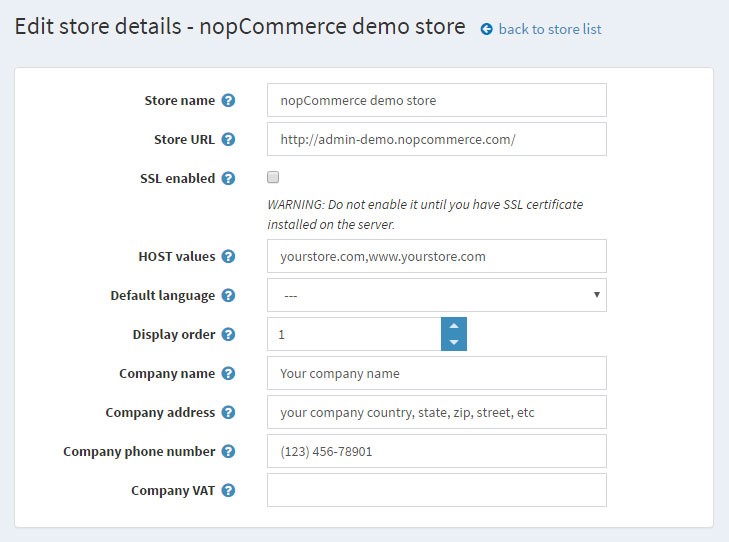
Task: Click the help icon beside Company address
Action: click(228, 413)
